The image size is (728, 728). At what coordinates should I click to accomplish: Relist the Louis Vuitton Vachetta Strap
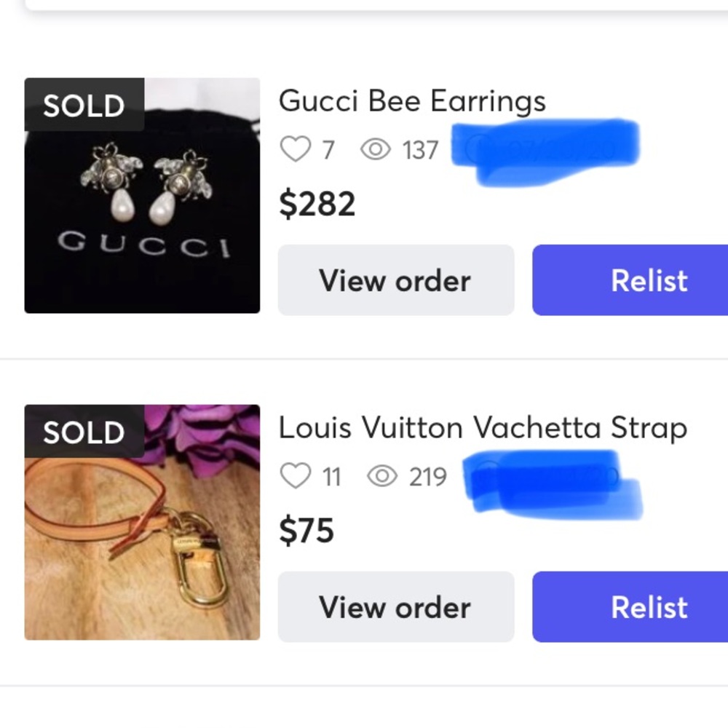point(630,607)
